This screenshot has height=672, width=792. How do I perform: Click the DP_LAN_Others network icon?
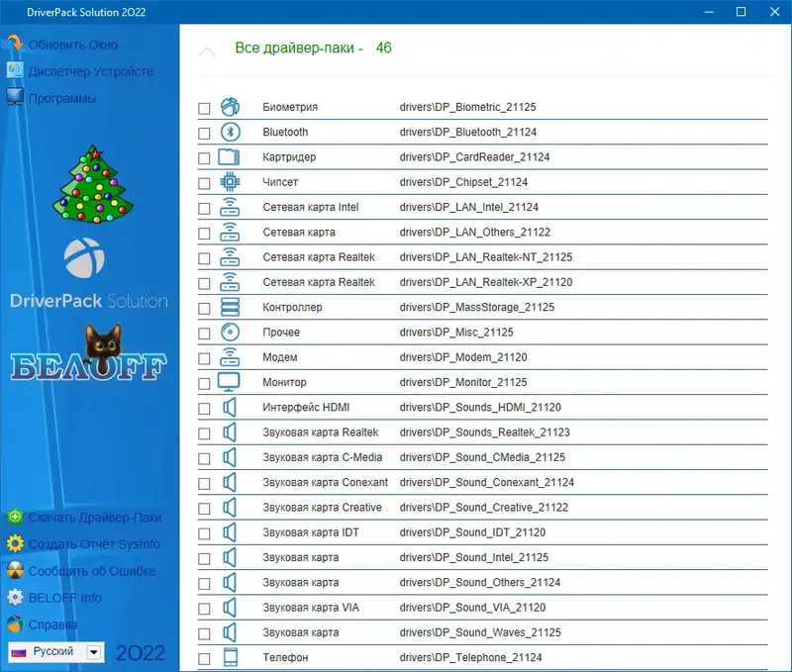(230, 232)
